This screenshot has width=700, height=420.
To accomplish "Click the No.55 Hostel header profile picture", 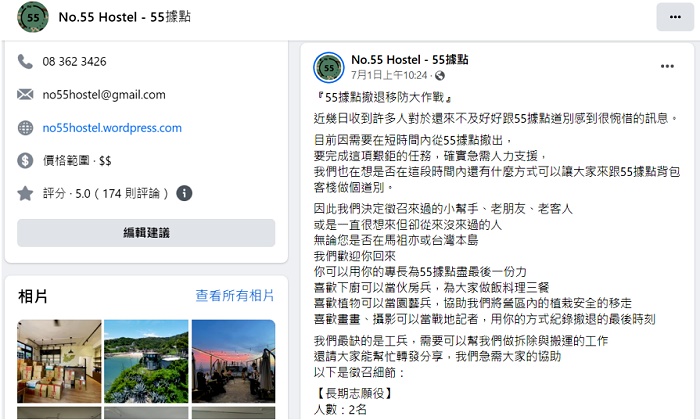I will tap(33, 17).
